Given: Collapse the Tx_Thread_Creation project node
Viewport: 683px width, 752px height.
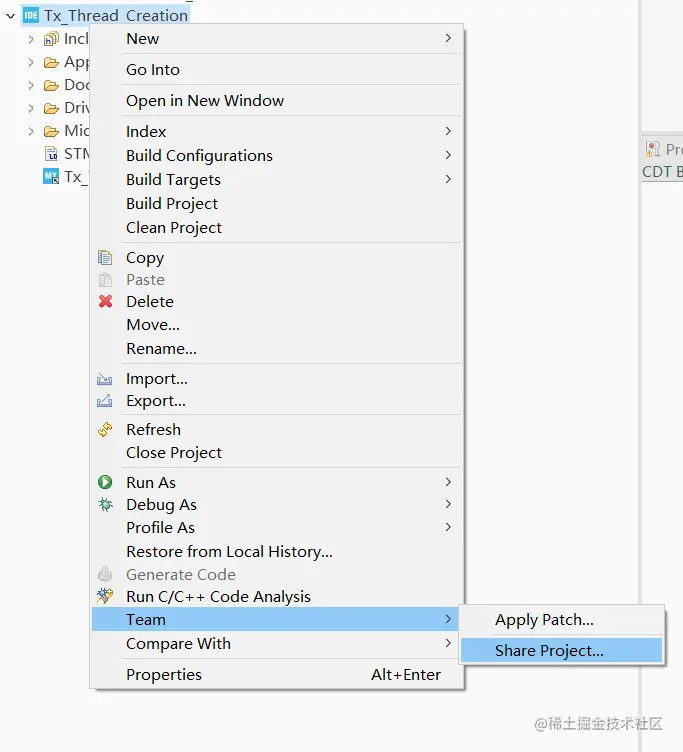Looking at the screenshot, I should coord(11,16).
